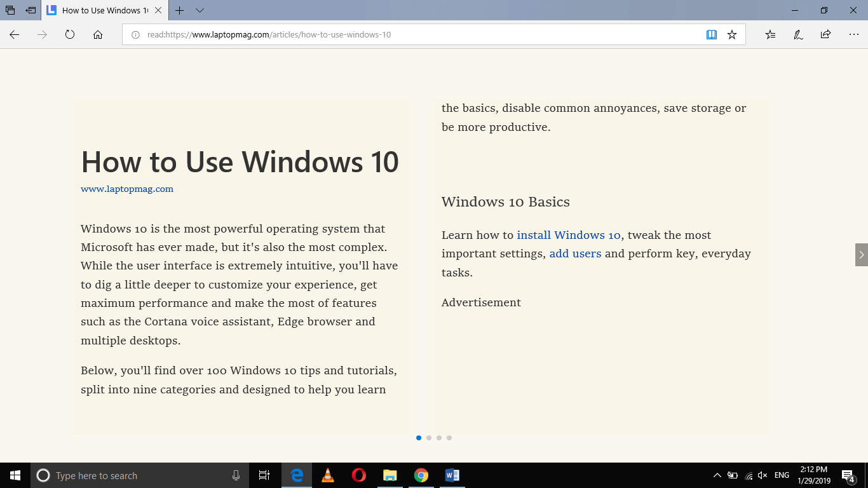Viewport: 868px width, 488px height.
Task: Follow the install Windows 10 link
Action: 569,235
